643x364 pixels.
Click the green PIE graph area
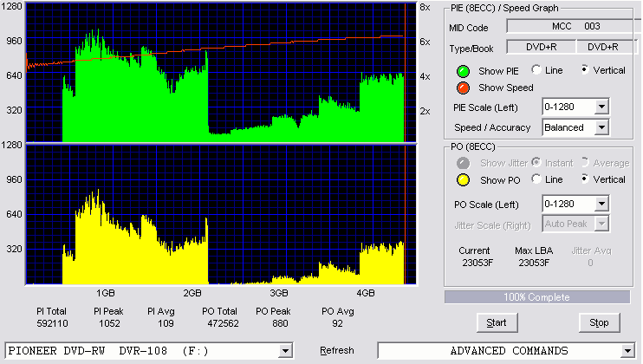pos(221,73)
